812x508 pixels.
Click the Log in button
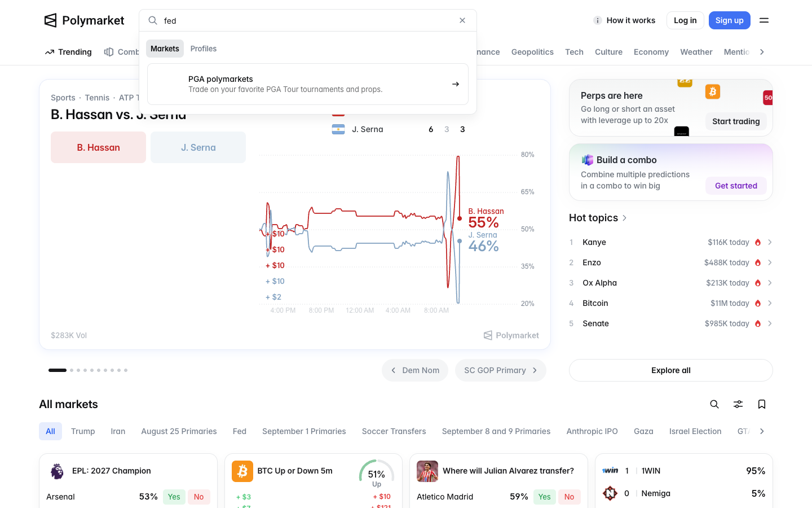tap(685, 20)
